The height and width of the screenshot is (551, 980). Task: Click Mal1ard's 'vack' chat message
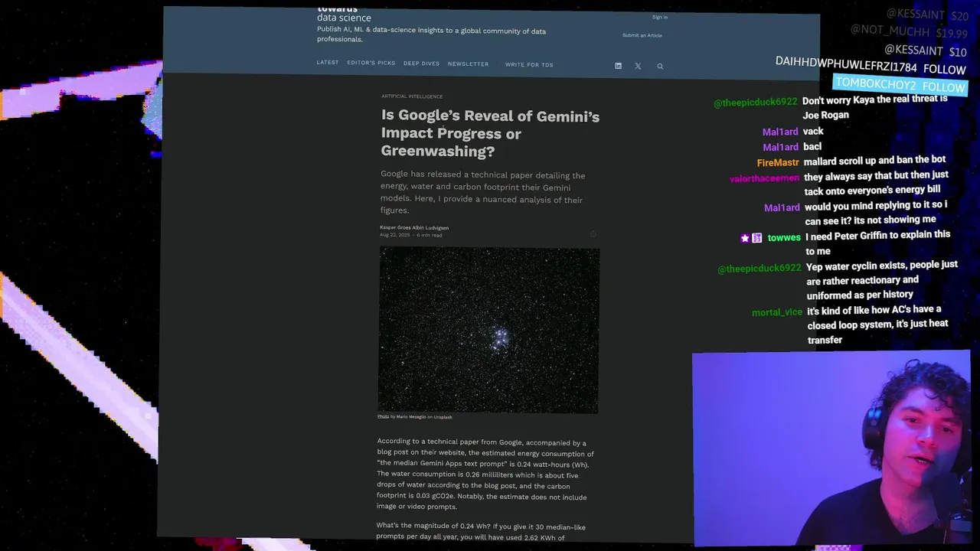pyautogui.click(x=813, y=131)
